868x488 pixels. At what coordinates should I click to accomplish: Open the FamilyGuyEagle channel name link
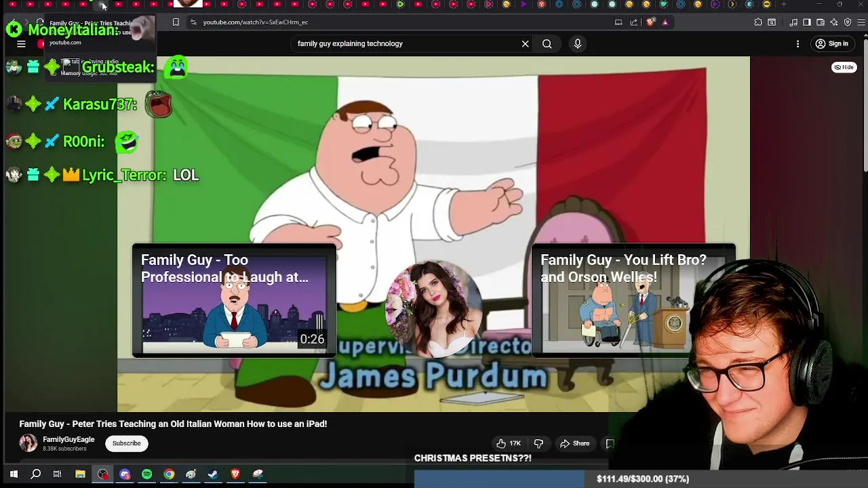[68, 439]
